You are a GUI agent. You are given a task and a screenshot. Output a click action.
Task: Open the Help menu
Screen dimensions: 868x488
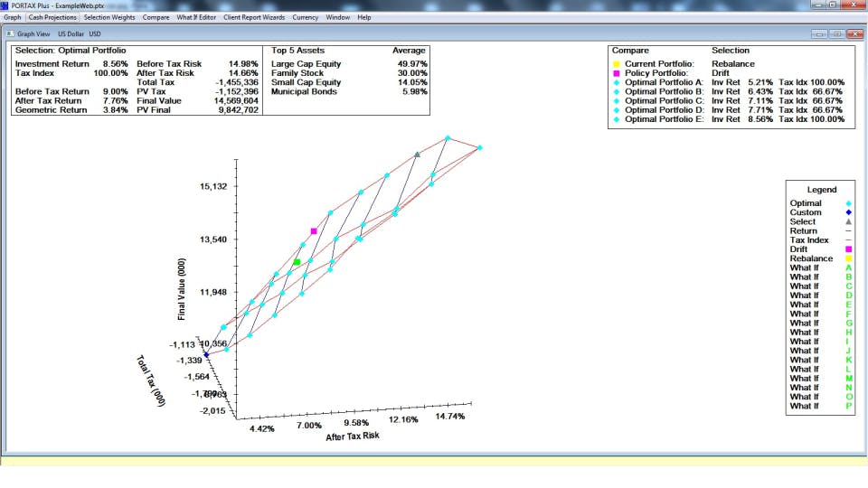363,17
